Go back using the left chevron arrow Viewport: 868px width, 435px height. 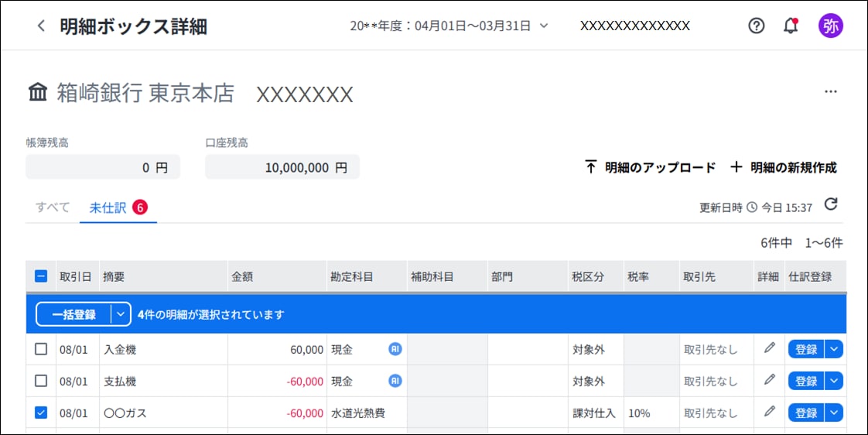tap(41, 26)
